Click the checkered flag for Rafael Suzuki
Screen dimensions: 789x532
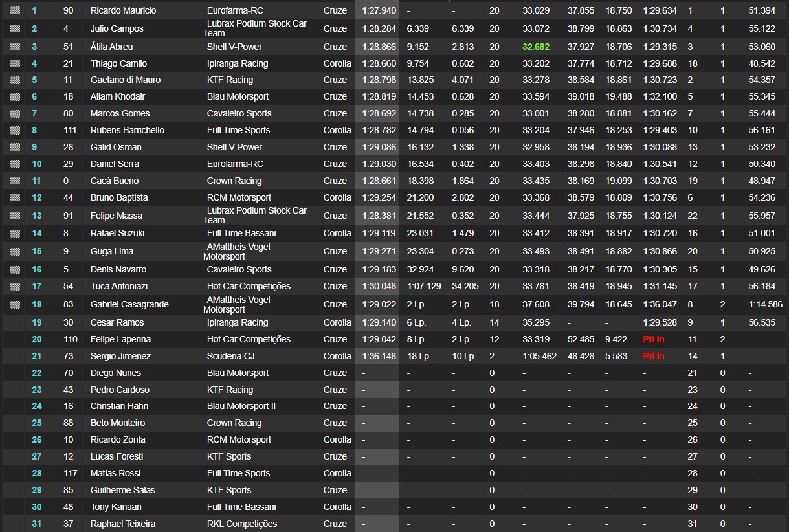(16, 233)
